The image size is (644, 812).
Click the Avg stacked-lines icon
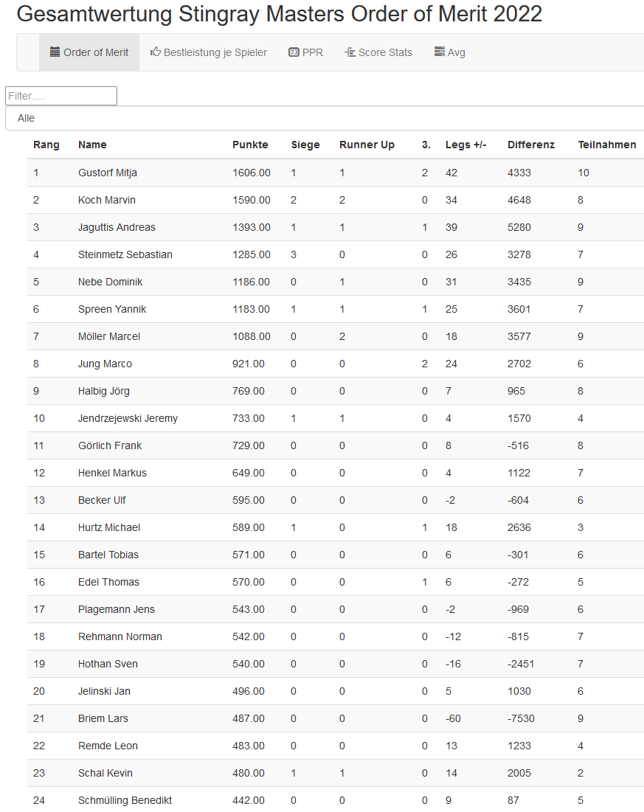point(439,52)
